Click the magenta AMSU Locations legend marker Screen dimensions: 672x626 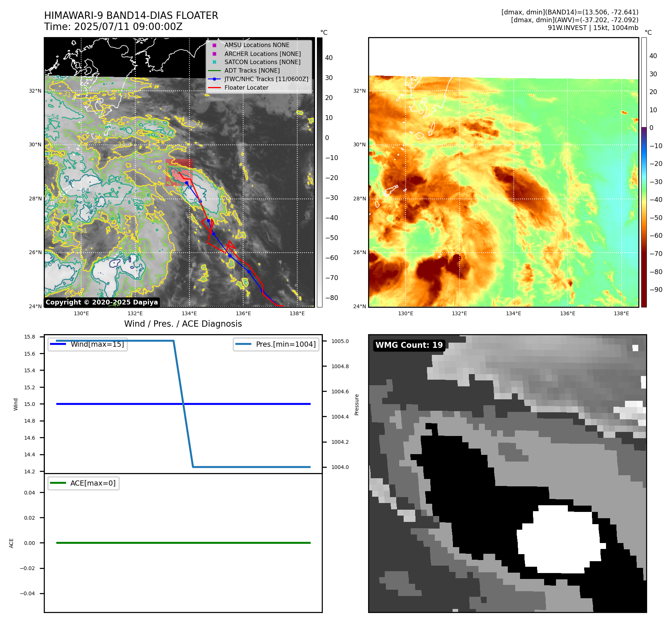(214, 45)
